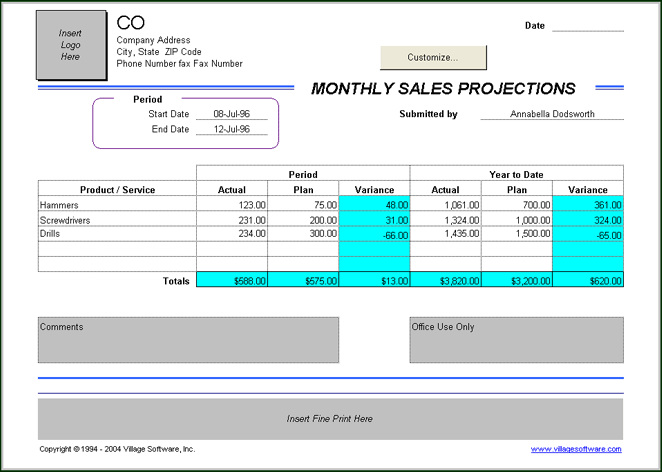
Task: Click the CO company name text
Action: click(x=130, y=23)
